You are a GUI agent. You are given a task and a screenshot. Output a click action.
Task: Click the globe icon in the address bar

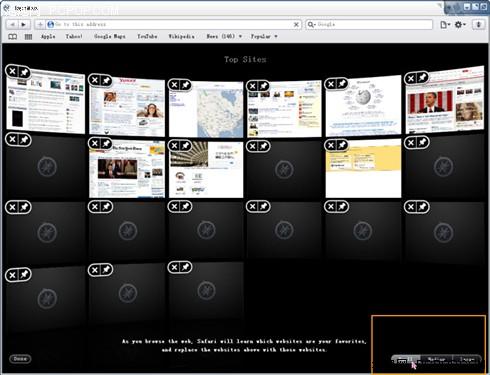pyautogui.click(x=50, y=24)
